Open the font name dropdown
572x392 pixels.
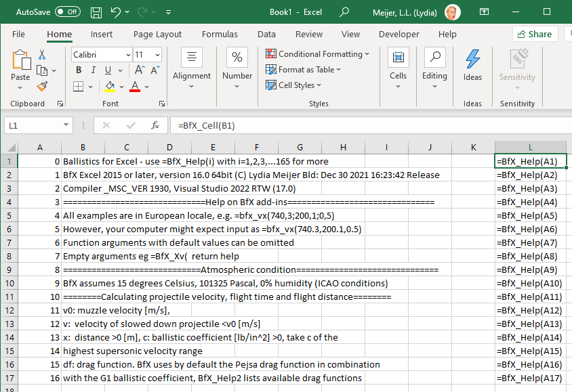click(128, 55)
